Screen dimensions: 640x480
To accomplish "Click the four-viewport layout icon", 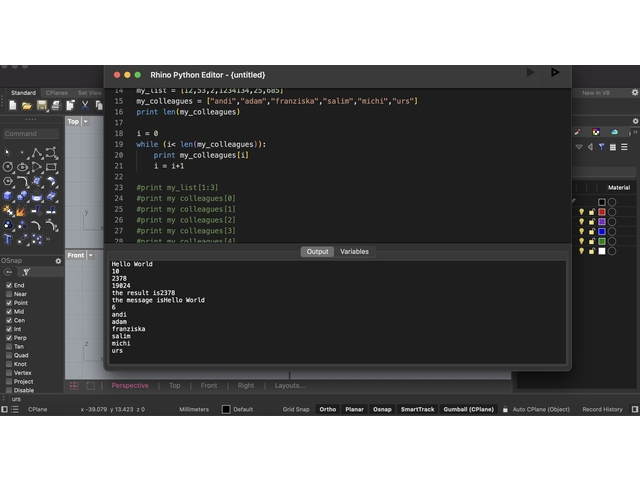I will pyautogui.click(x=74, y=386).
